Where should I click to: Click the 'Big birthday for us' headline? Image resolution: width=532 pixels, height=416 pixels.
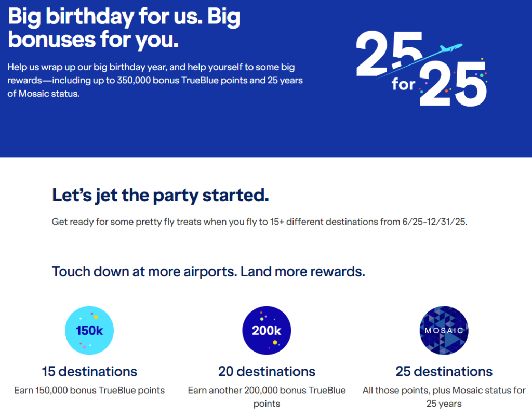pyautogui.click(x=124, y=28)
